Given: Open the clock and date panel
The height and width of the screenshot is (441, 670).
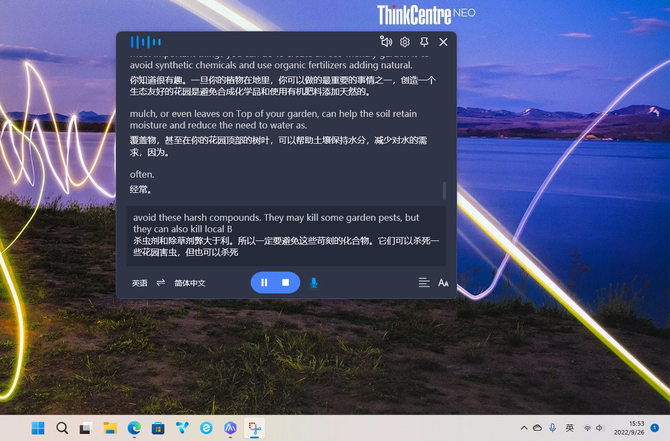Looking at the screenshot, I should 636,428.
